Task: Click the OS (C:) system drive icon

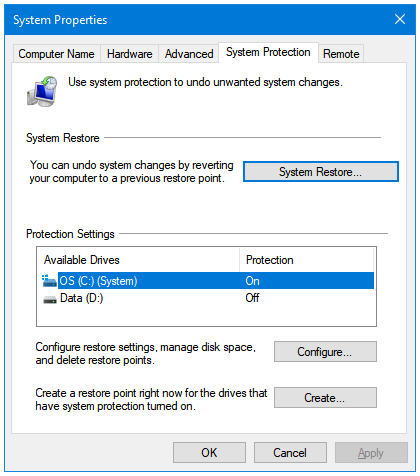Action: 49,281
